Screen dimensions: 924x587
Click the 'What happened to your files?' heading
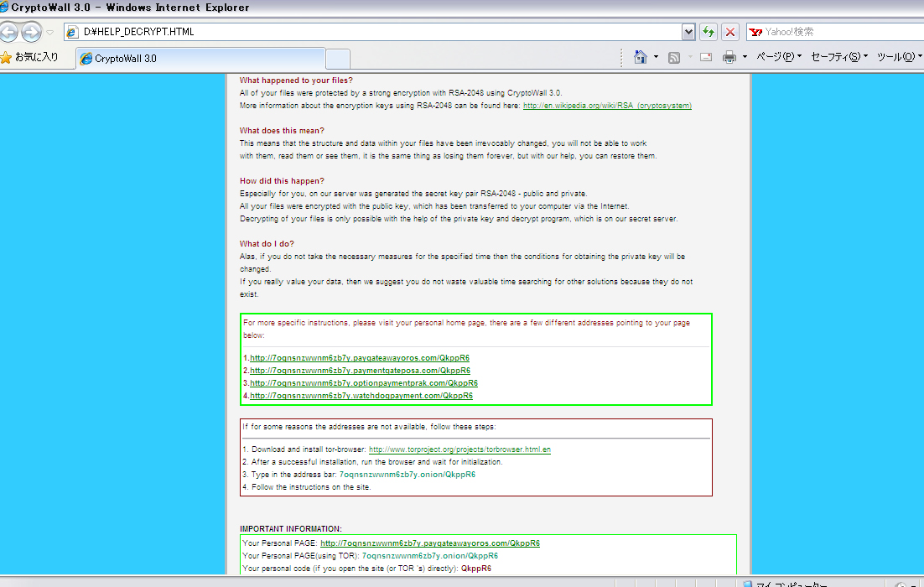click(296, 81)
